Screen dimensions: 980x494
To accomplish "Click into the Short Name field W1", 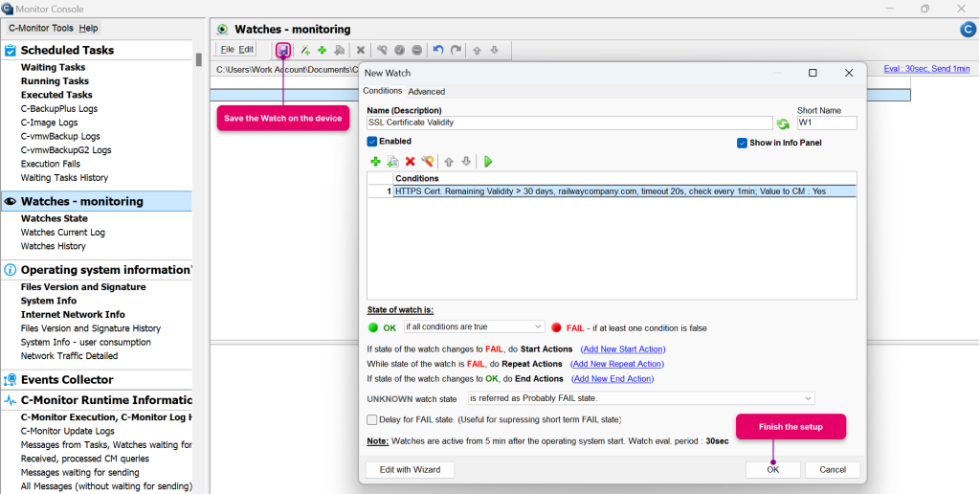I will tap(827, 123).
